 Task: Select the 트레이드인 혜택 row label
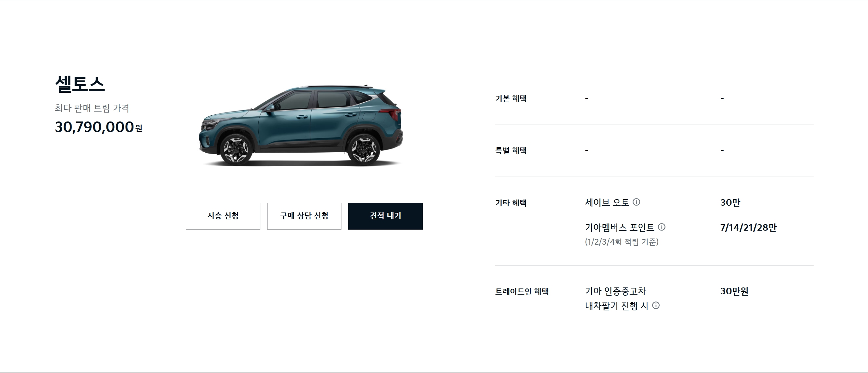click(522, 292)
